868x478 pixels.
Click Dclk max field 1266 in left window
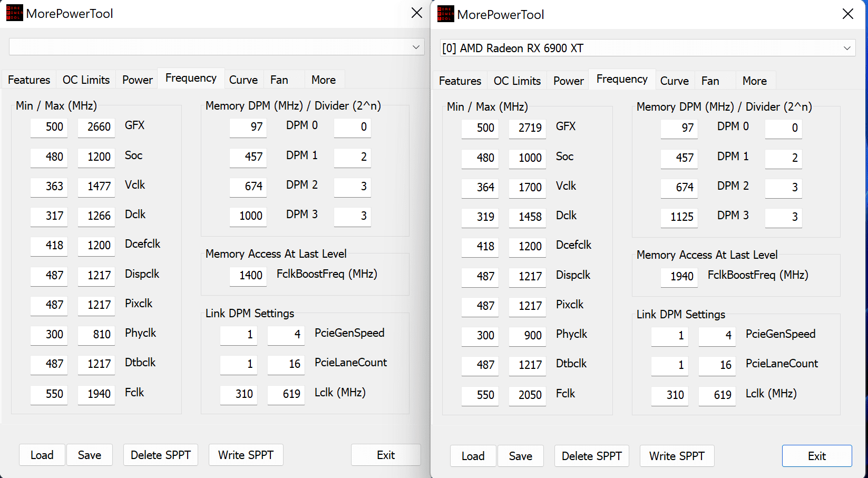coord(96,216)
